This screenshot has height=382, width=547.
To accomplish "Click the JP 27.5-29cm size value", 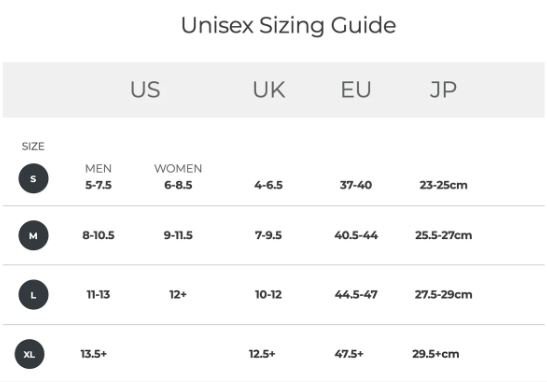I will 443,294.
